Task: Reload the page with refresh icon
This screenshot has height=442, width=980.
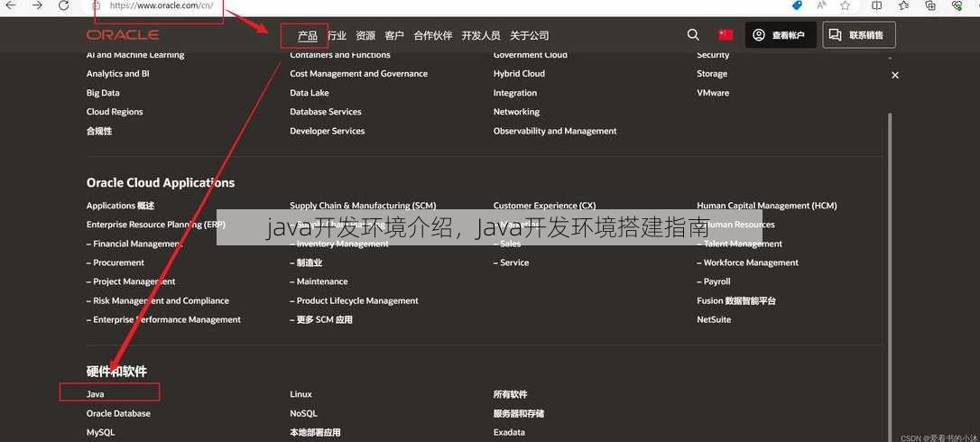Action: (64, 5)
